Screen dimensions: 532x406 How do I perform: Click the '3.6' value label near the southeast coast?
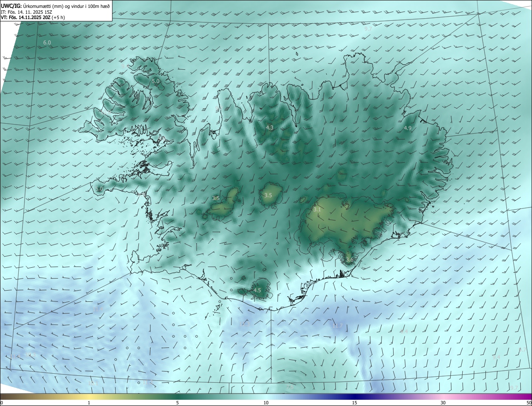point(349,260)
